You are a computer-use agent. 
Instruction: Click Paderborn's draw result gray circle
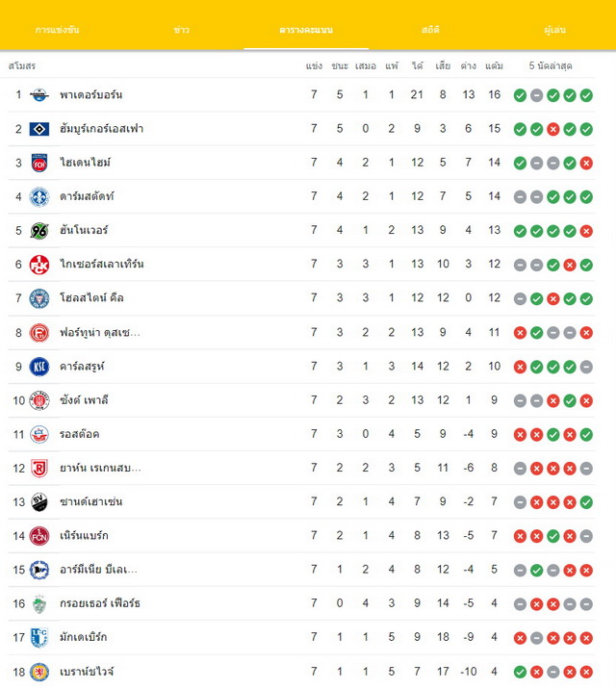[536, 95]
